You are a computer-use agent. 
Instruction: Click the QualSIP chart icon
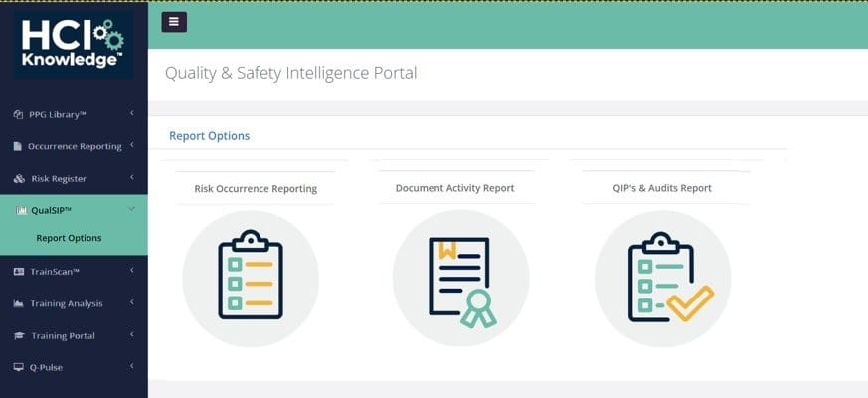pos(22,211)
